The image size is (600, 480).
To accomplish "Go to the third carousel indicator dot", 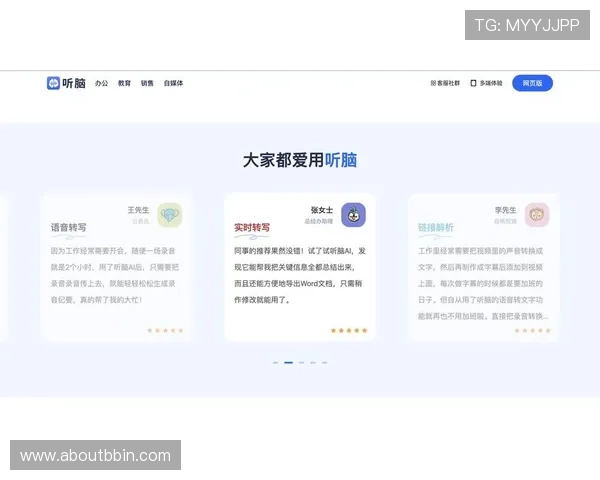I will [x=302, y=362].
